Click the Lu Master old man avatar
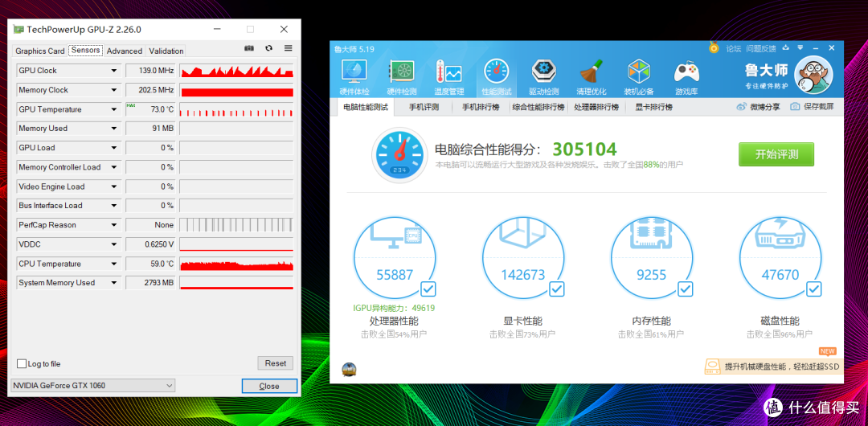The height and width of the screenshot is (426, 868). 813,76
